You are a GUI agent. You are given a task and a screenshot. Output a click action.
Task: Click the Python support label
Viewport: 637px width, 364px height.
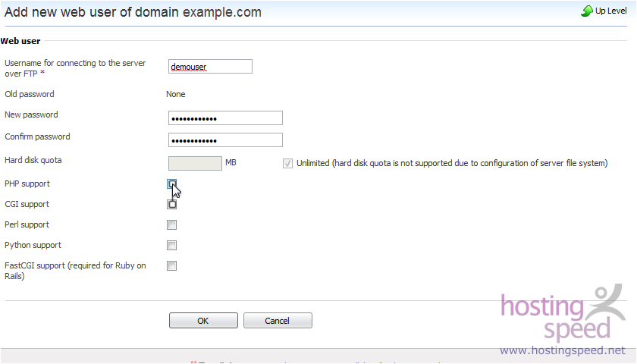(x=33, y=245)
